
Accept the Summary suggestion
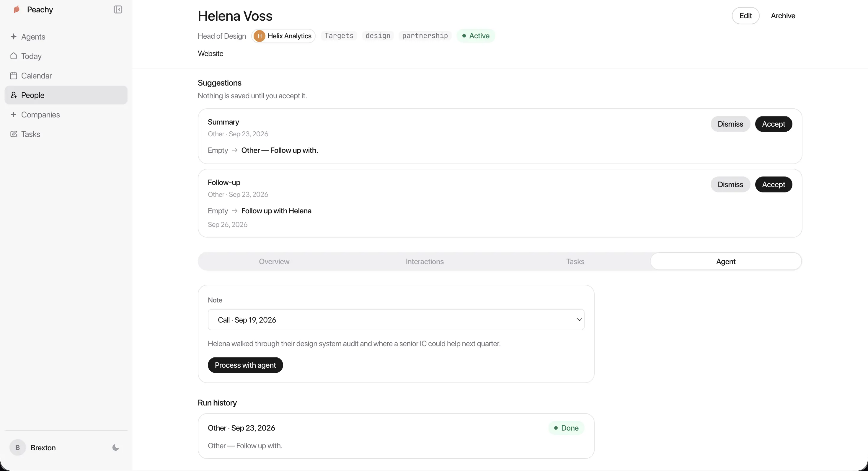pyautogui.click(x=773, y=124)
